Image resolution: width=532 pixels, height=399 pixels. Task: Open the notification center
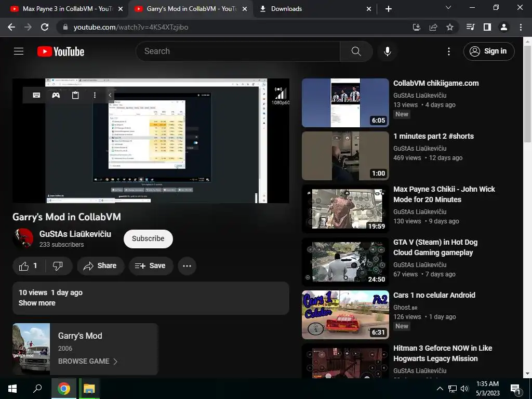515,389
